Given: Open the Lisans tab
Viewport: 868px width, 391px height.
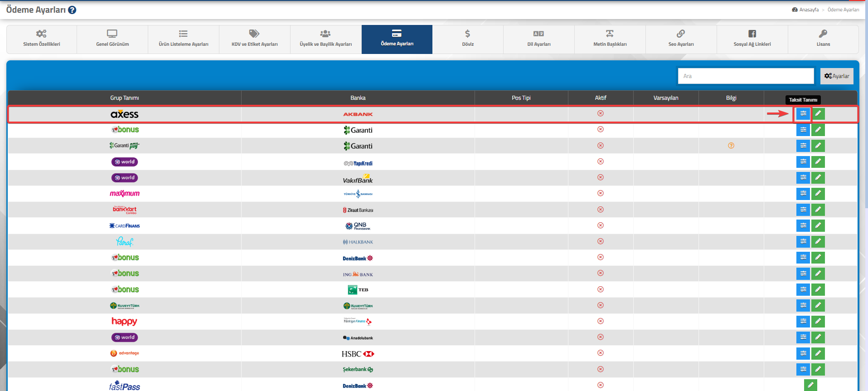Looking at the screenshot, I should [x=823, y=39].
